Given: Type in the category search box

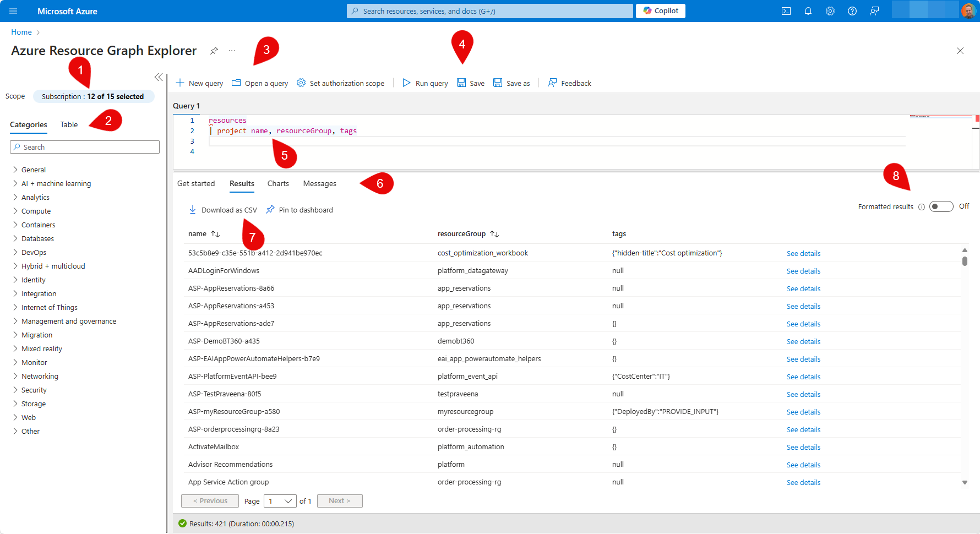Looking at the screenshot, I should pos(84,147).
